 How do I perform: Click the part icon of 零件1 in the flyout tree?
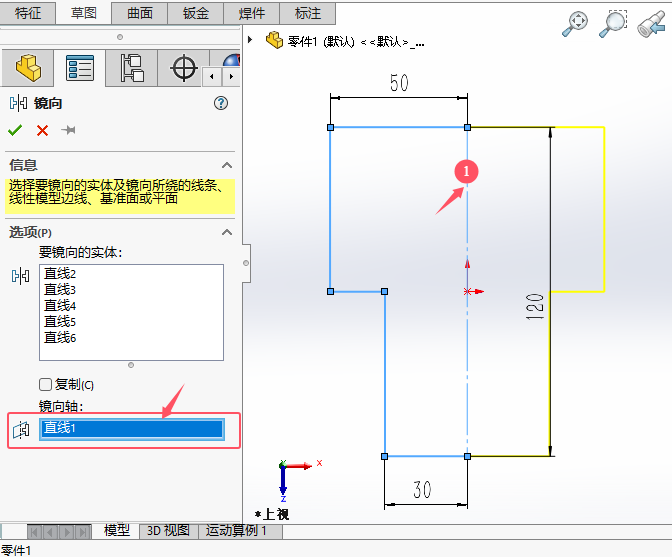tap(274, 40)
